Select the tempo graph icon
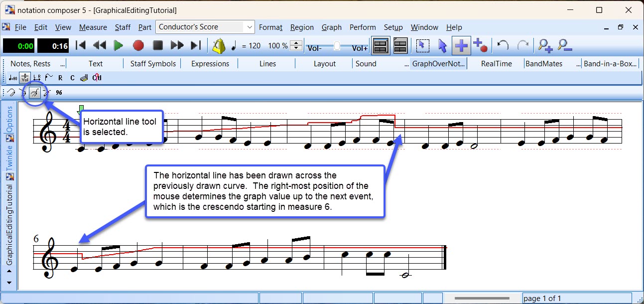This screenshot has width=644, height=304. [x=12, y=78]
